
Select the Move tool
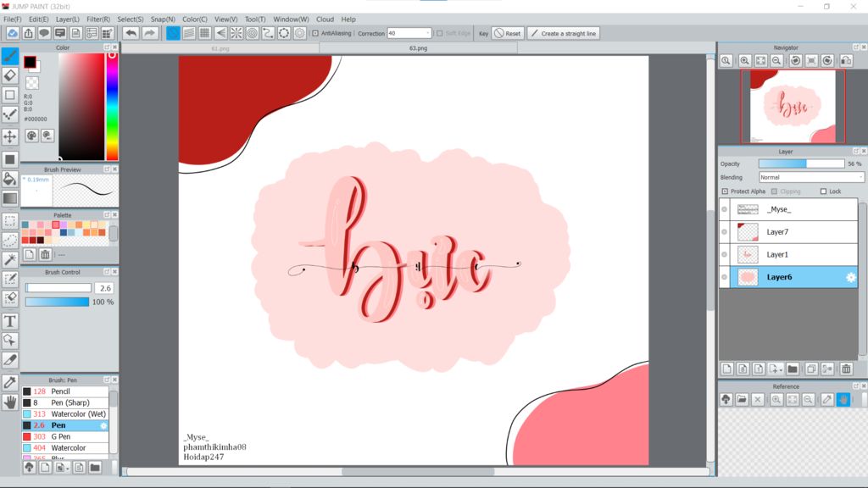tap(10, 136)
